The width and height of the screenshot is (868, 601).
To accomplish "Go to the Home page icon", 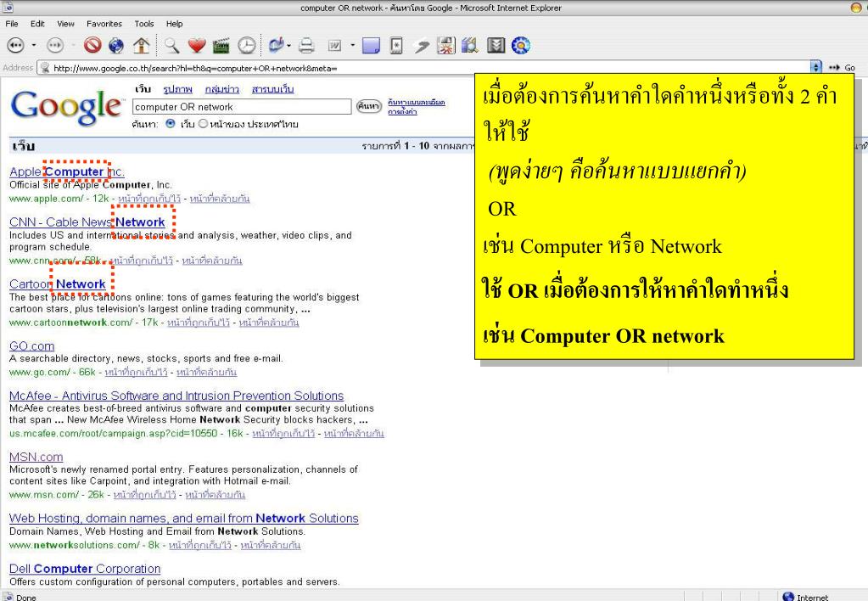I will (141, 46).
